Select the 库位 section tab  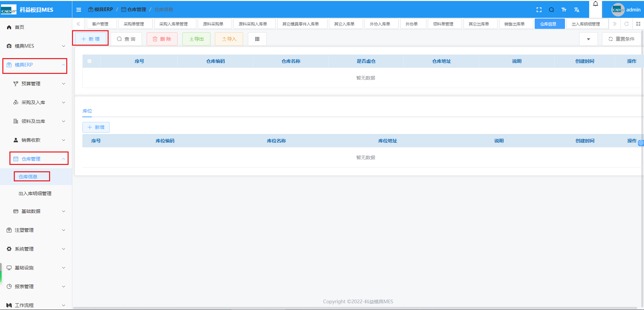pos(87,111)
